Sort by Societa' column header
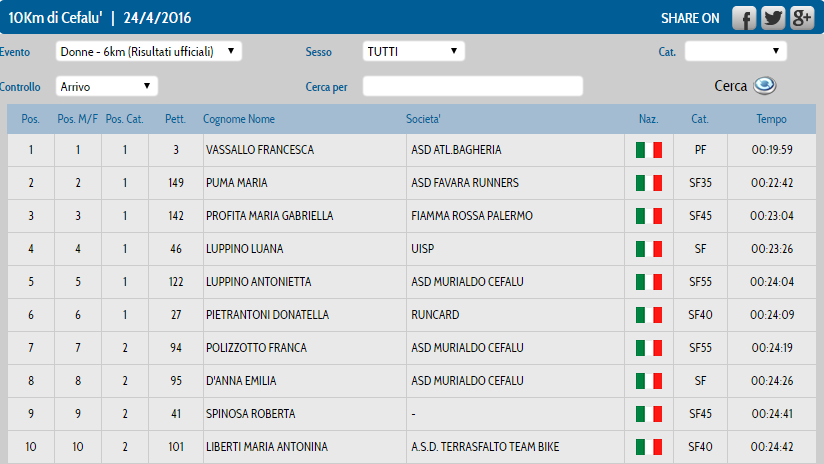The height and width of the screenshot is (464, 824). [423, 119]
